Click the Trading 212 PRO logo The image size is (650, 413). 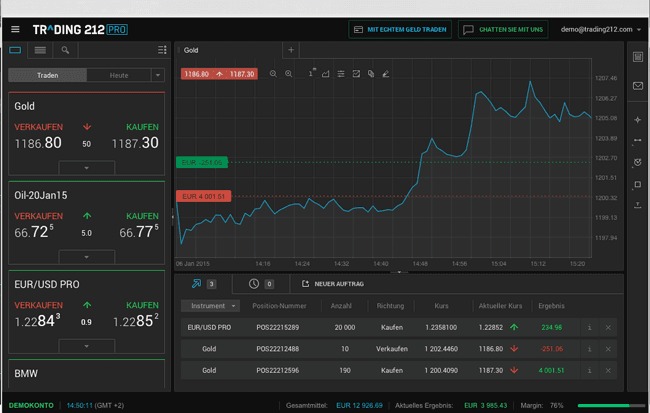click(x=80, y=29)
